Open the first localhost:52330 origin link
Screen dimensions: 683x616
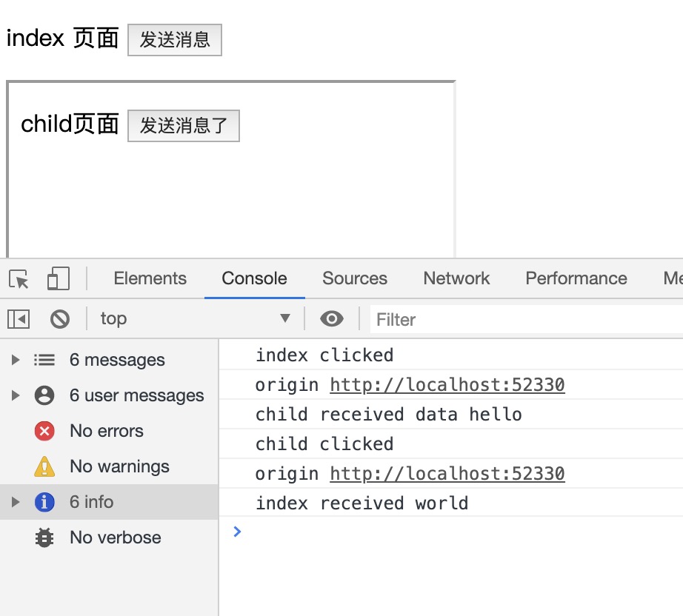pyautogui.click(x=447, y=385)
